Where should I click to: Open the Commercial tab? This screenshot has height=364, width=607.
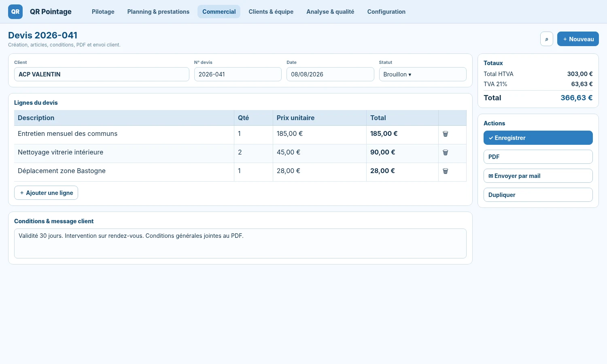[x=219, y=12]
